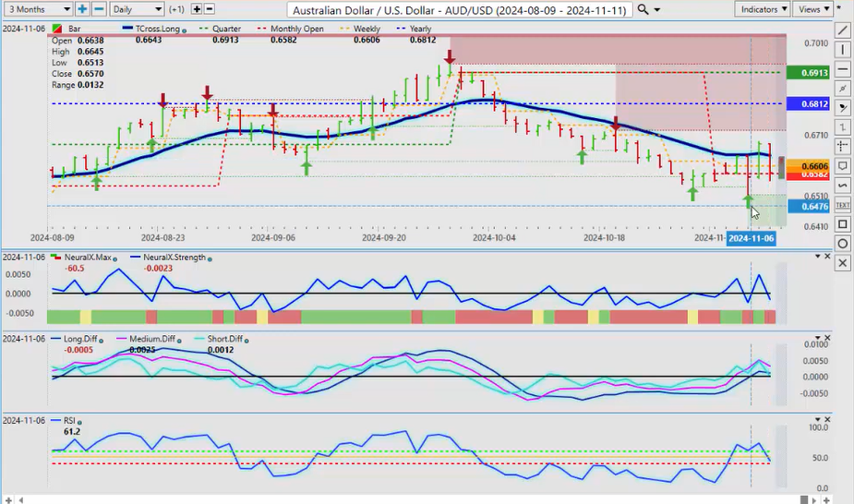This screenshot has width=854, height=504.
Task: Open the Daily interval dropdown
Action: [x=137, y=9]
